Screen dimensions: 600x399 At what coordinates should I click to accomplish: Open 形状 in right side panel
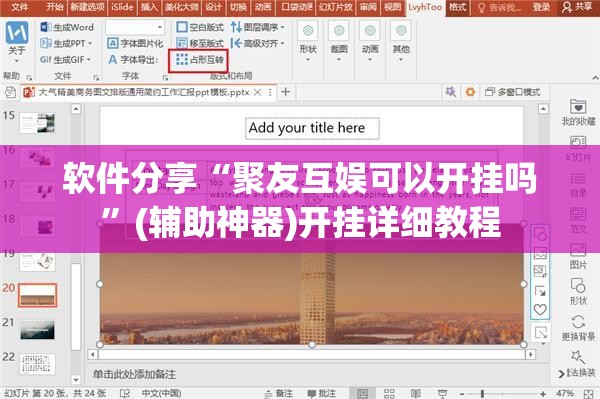click(x=578, y=292)
